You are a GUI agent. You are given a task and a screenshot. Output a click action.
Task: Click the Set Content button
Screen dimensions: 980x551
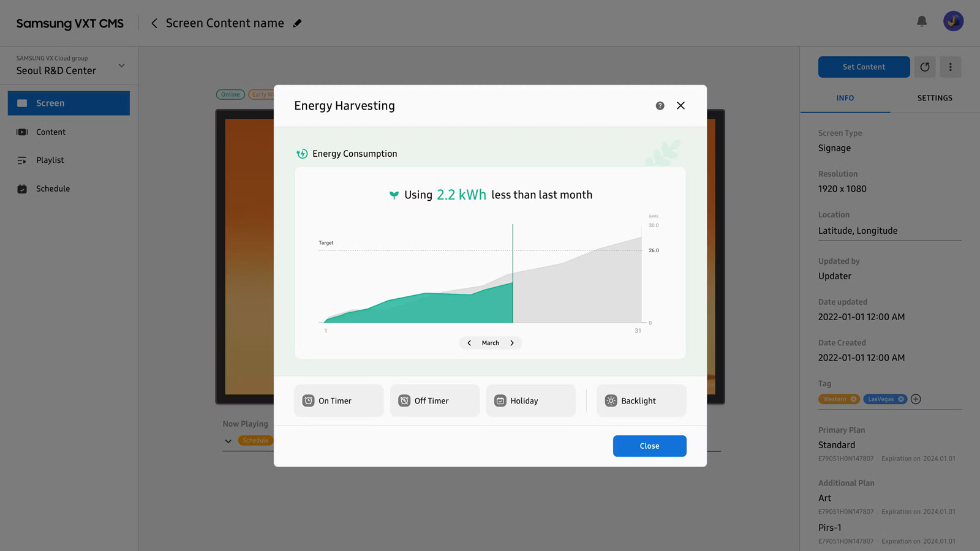coord(864,67)
